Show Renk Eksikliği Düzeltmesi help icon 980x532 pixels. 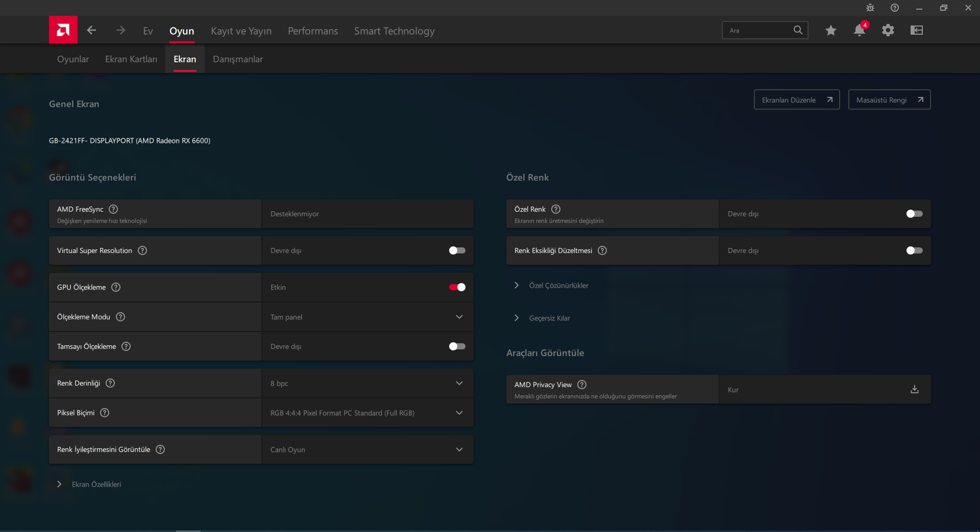tap(602, 250)
